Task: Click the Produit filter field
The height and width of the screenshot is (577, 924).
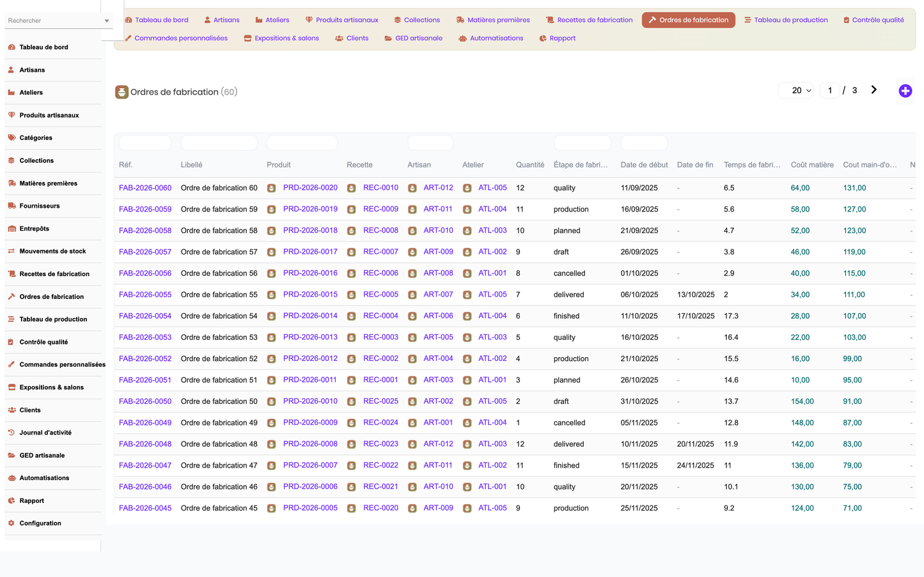Action: (x=302, y=142)
